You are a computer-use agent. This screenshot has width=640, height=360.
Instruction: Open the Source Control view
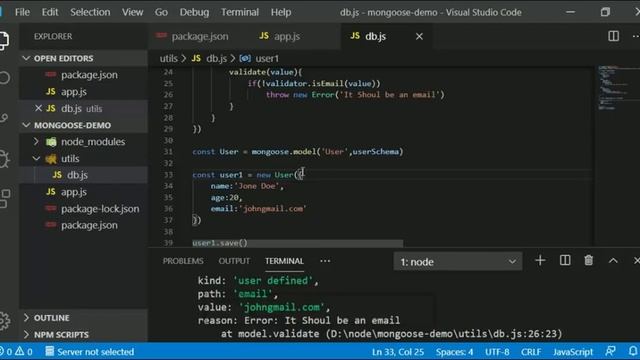tap(4, 118)
